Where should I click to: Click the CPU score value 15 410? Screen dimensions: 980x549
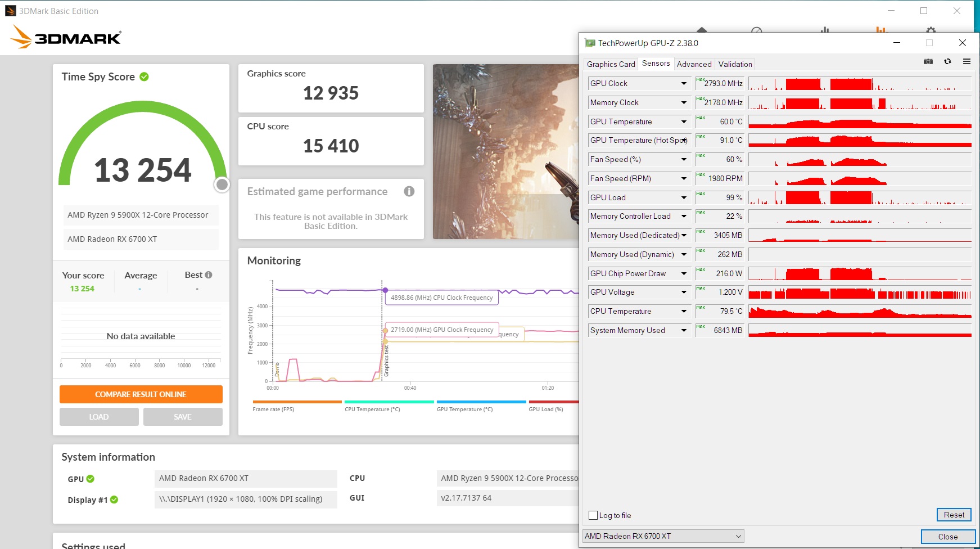pyautogui.click(x=331, y=146)
